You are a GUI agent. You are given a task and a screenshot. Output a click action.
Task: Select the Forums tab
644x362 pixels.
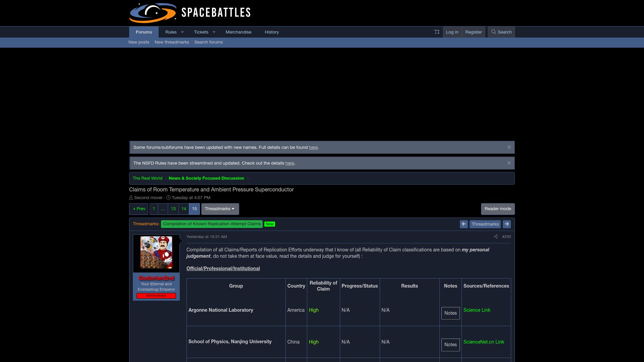click(144, 32)
